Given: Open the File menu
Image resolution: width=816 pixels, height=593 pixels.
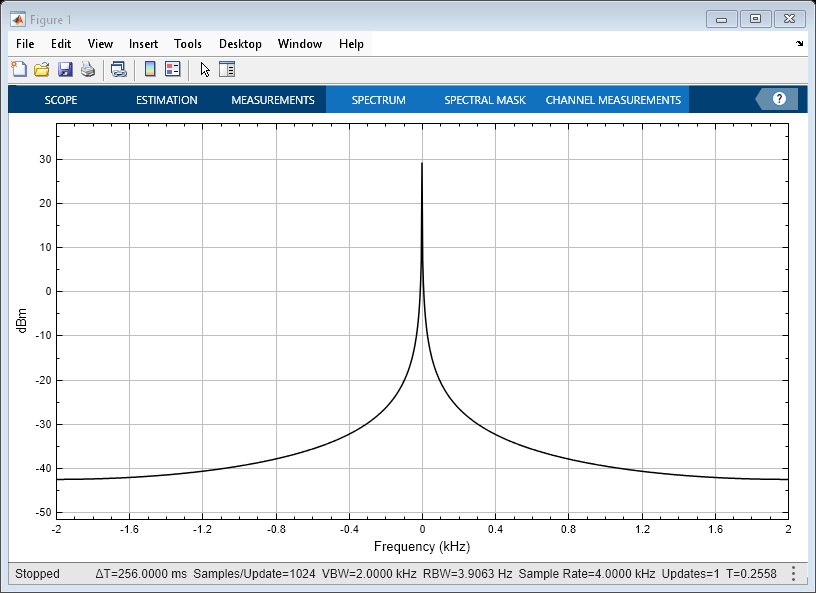Looking at the screenshot, I should click(x=25, y=44).
